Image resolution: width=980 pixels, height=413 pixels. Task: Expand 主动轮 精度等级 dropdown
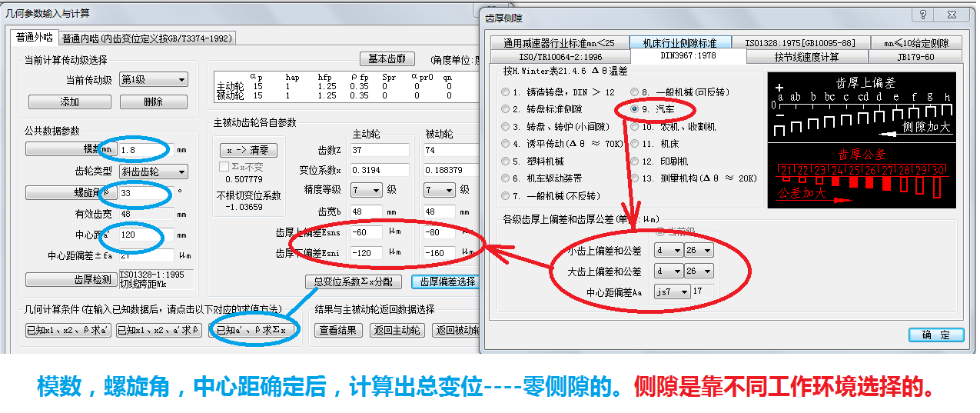(366, 190)
